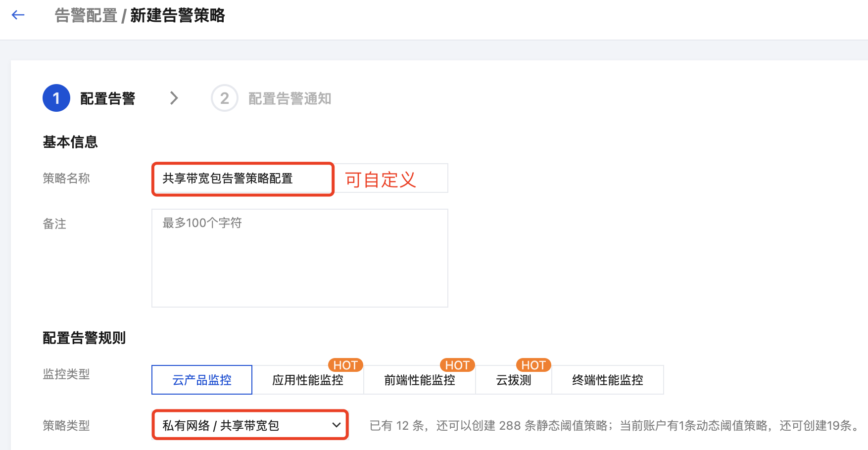The height and width of the screenshot is (450, 868).
Task: Click the 告警配置 breadcrumb link
Action: (86, 16)
